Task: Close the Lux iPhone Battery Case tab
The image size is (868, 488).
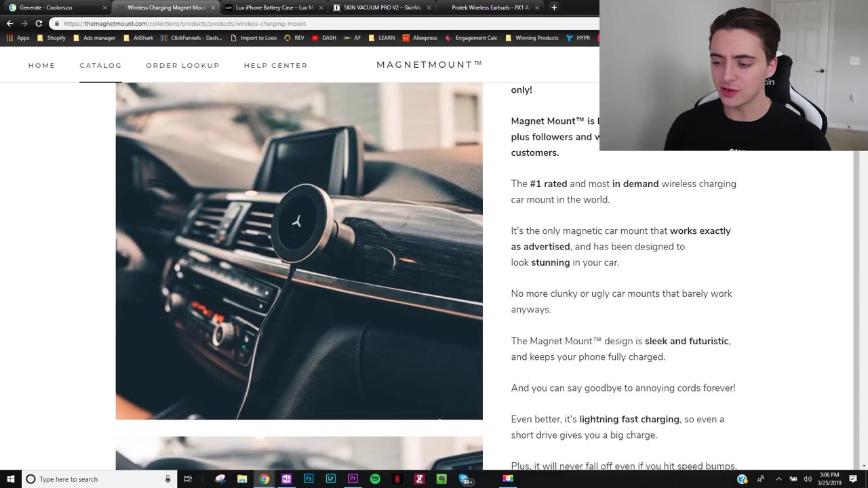Action: (321, 7)
